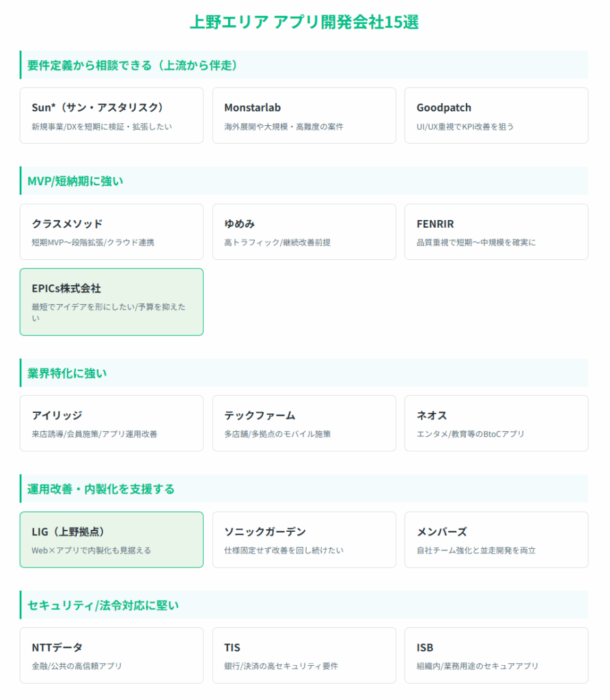610x700 pixels.
Task: Click the text 最短でアイデアを形にしたい/予算を抑えたい
Action: coord(109,312)
